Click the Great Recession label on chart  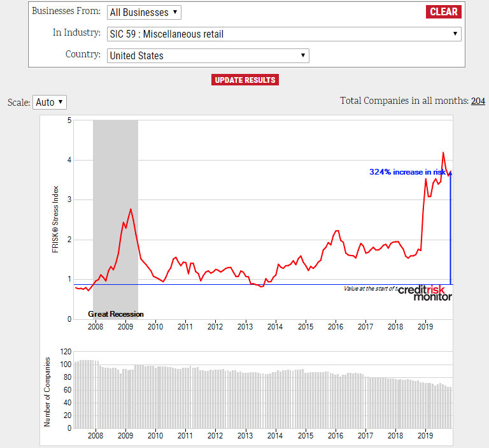click(116, 314)
